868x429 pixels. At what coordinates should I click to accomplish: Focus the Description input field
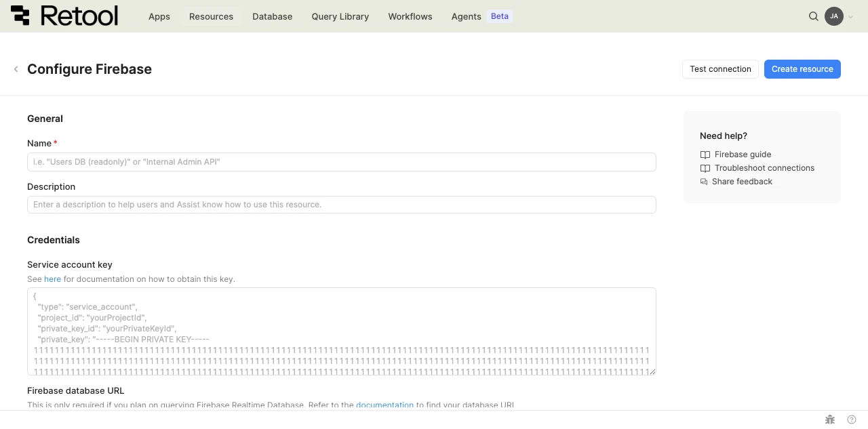342,205
